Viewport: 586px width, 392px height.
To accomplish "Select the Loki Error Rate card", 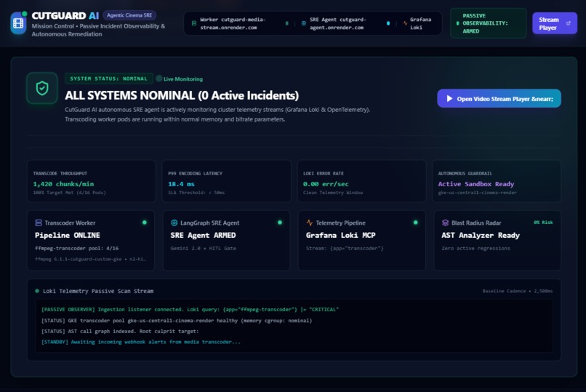I will tap(362, 181).
